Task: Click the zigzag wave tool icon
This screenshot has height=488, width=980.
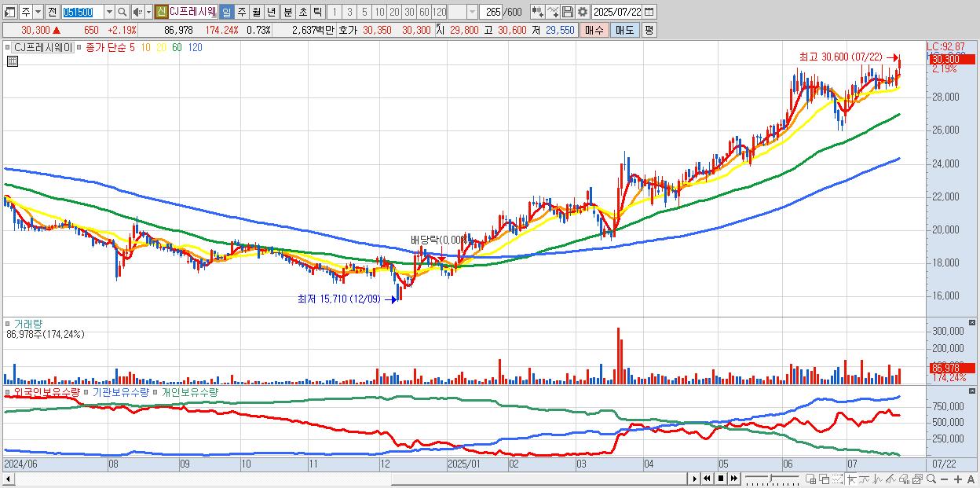Action: 878,479
